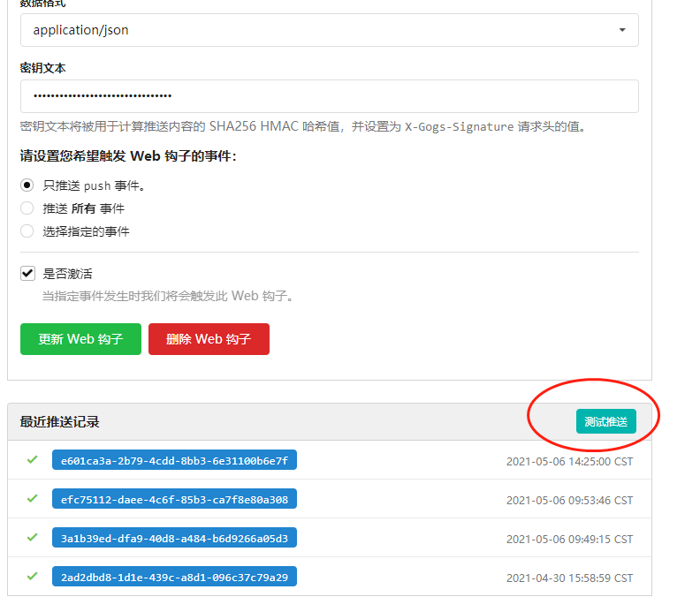Click the timestamp 2021-04-30 15:58:59 CST
The width and height of the screenshot is (700, 612).
[x=570, y=578]
